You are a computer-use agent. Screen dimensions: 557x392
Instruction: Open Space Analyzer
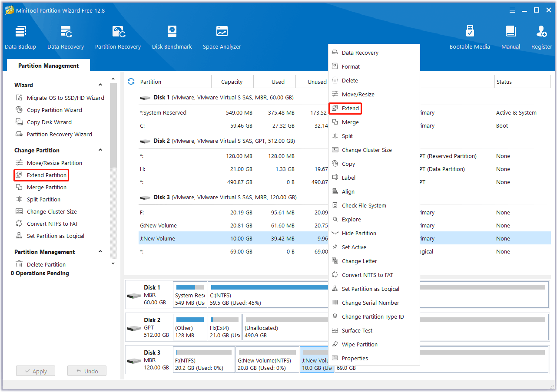pos(222,37)
